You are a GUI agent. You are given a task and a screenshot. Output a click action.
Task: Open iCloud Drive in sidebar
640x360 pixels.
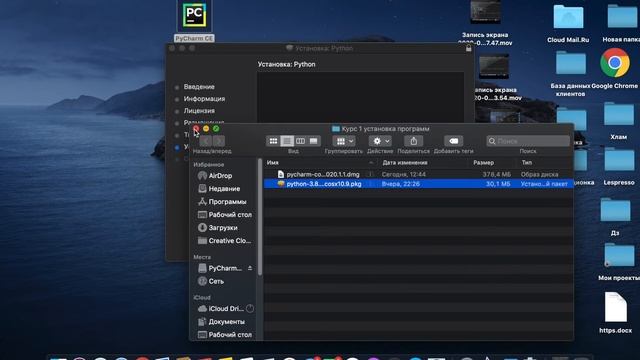221,309
